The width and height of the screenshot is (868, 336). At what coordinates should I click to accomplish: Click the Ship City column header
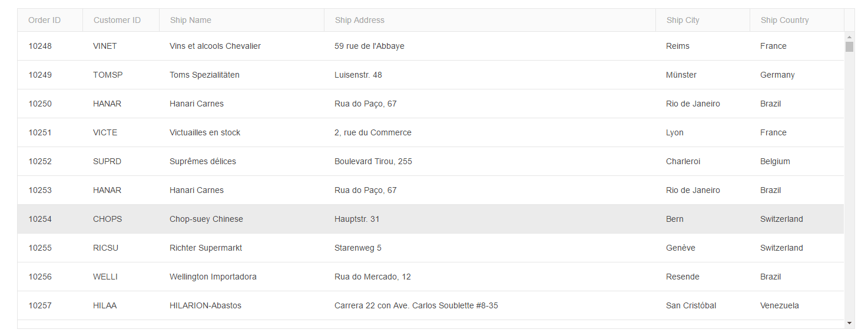[703, 20]
